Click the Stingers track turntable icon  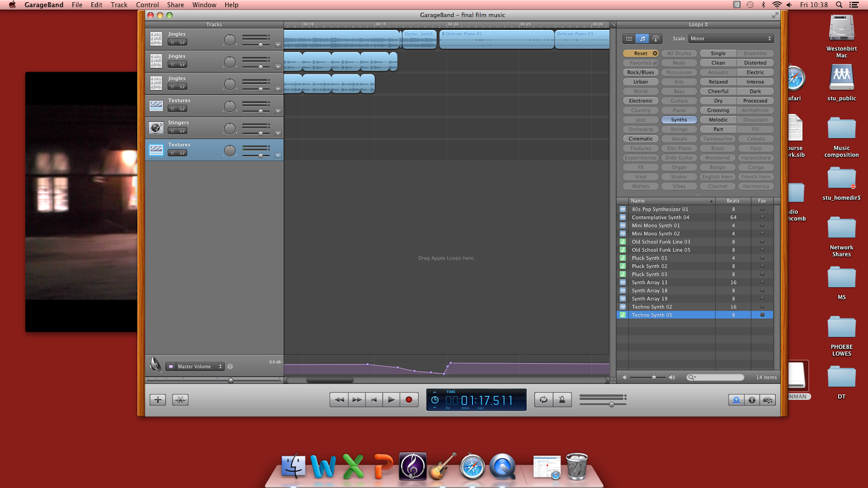(156, 127)
